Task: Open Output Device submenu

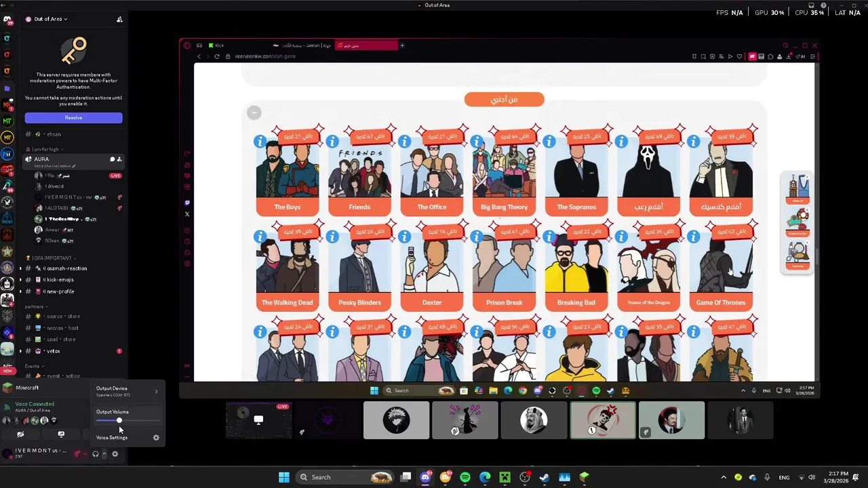Action: pyautogui.click(x=127, y=391)
